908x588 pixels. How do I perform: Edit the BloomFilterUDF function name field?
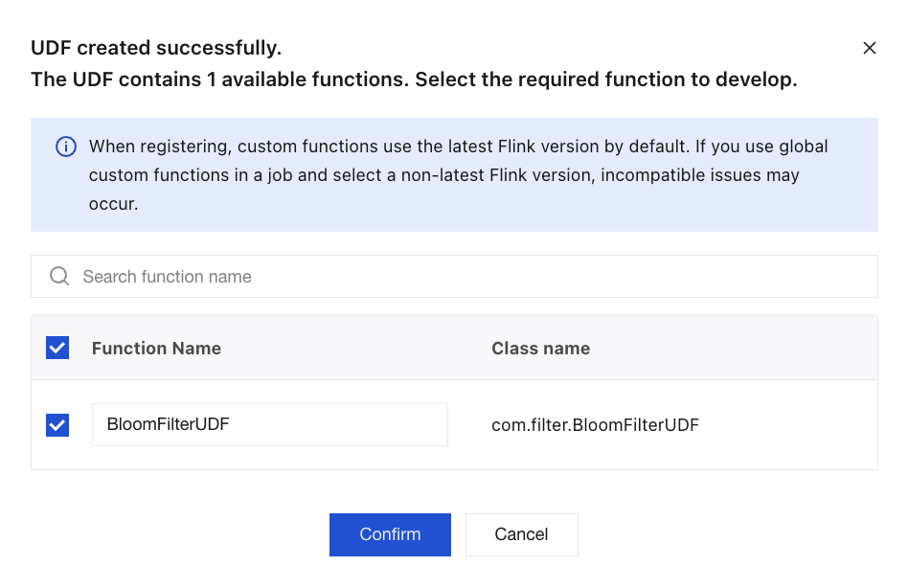[270, 425]
